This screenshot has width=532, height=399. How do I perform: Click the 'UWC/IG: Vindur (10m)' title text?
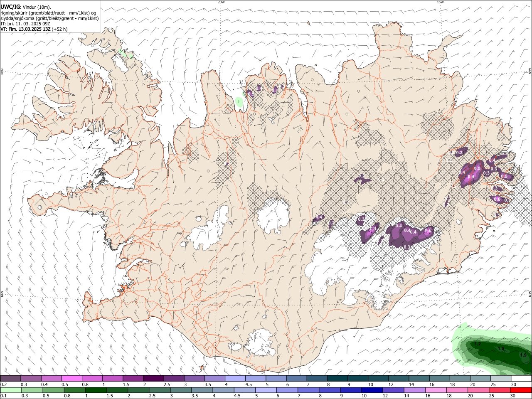(26, 7)
